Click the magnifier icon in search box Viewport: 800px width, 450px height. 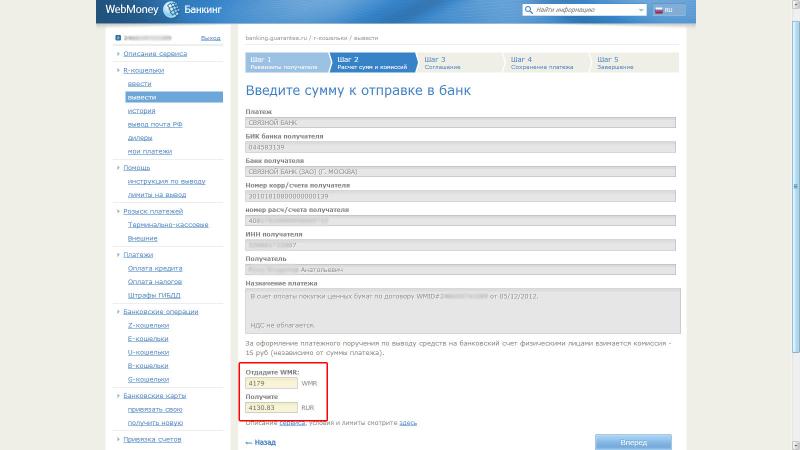[x=529, y=10]
